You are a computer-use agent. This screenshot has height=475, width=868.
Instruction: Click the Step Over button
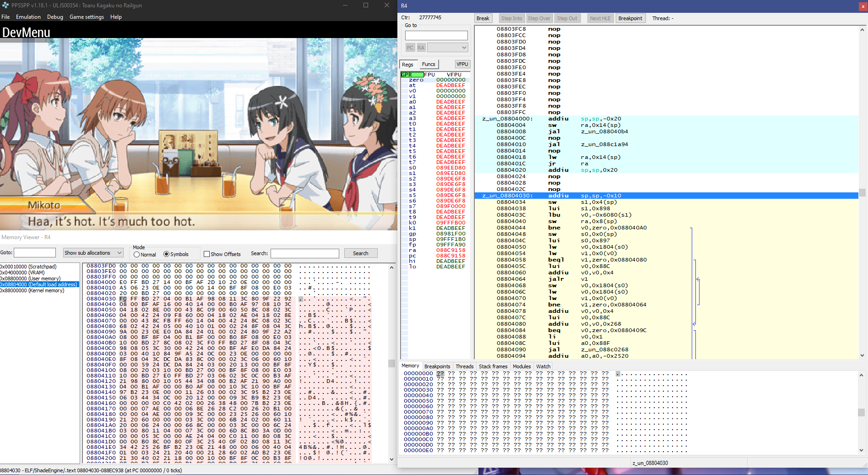[x=539, y=18]
